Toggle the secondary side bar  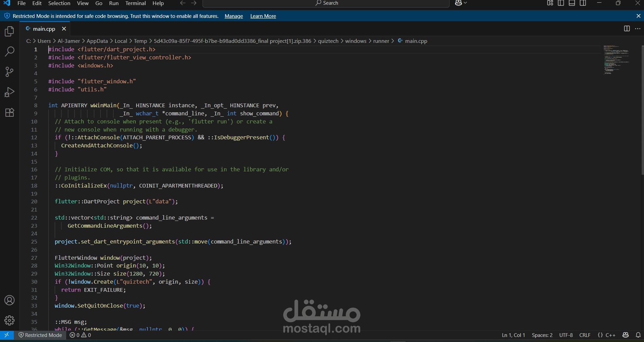(583, 3)
